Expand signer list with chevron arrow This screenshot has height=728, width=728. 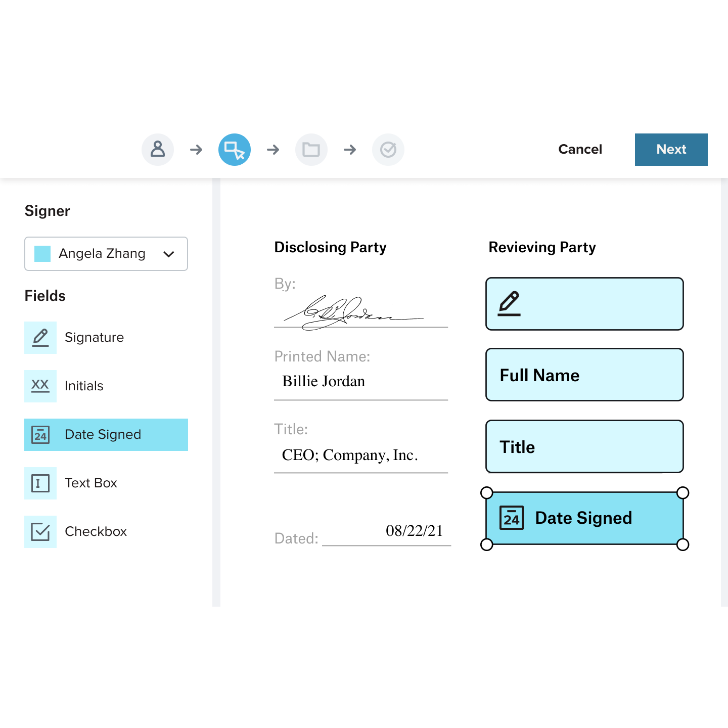pyautogui.click(x=169, y=254)
